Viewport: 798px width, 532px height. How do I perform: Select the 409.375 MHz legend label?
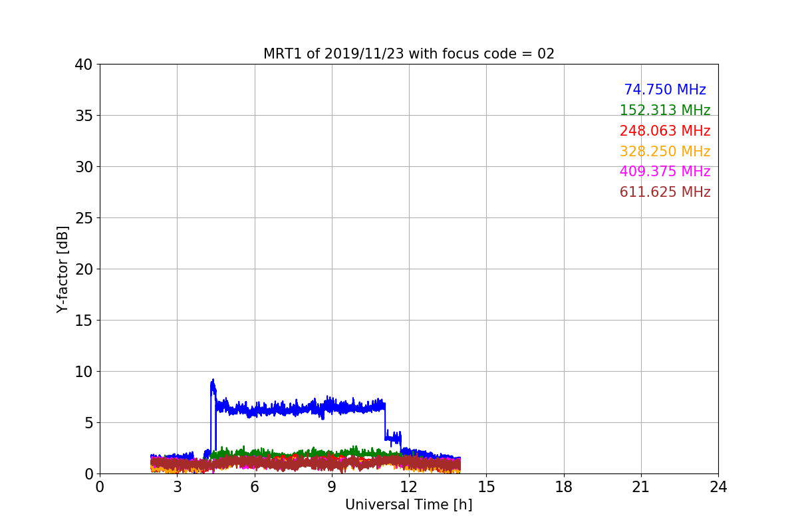pos(665,172)
